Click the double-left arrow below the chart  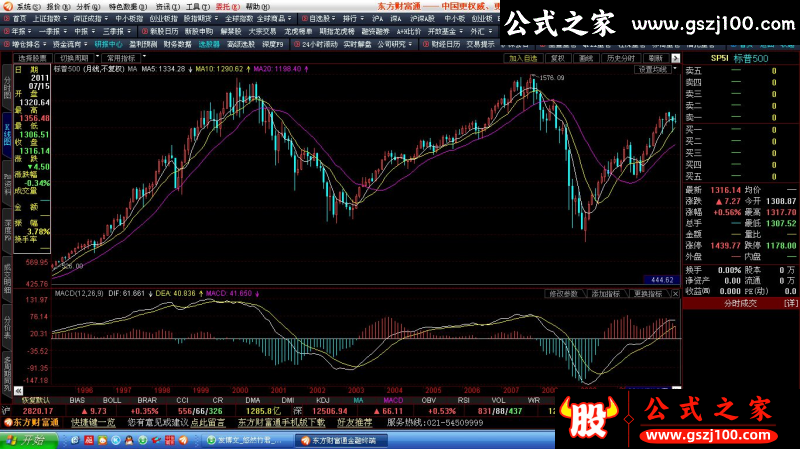(18, 391)
